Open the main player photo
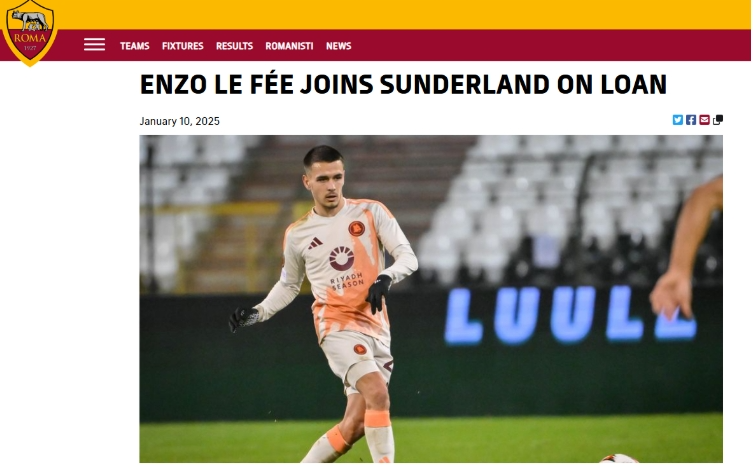This screenshot has width=756, height=470. (x=431, y=299)
